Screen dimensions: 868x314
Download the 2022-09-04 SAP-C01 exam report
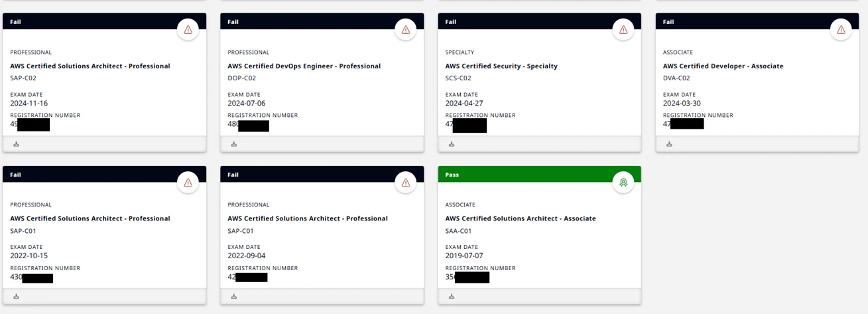coord(234,297)
